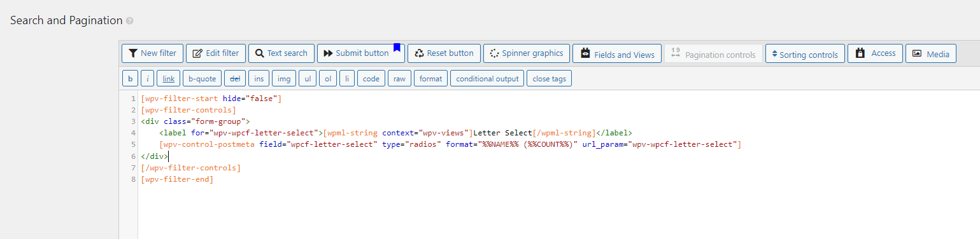The height and width of the screenshot is (239, 980).
Task: Click the Pagination controls button
Action: [x=713, y=53]
